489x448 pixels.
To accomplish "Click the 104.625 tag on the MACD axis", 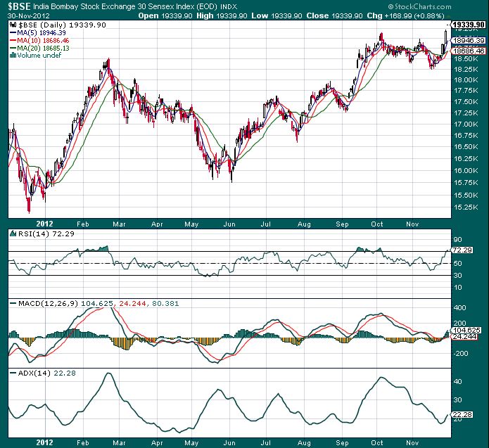I will [466, 330].
